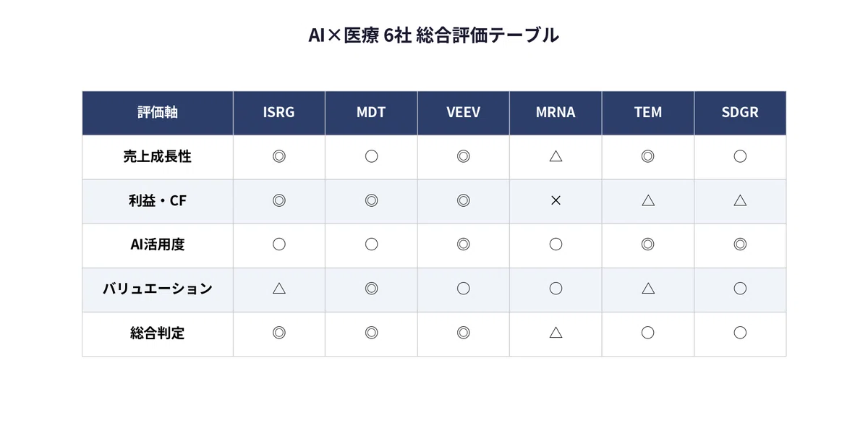Click the 評価軸 header cell
Image resolution: width=868 pixels, height=447 pixels.
pyautogui.click(x=158, y=113)
